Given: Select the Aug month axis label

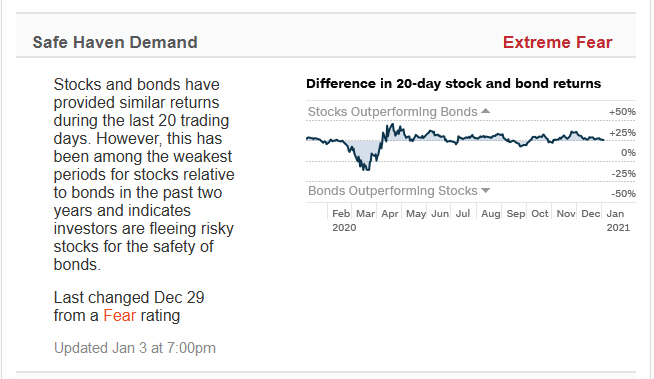Looking at the screenshot, I should click(490, 213).
